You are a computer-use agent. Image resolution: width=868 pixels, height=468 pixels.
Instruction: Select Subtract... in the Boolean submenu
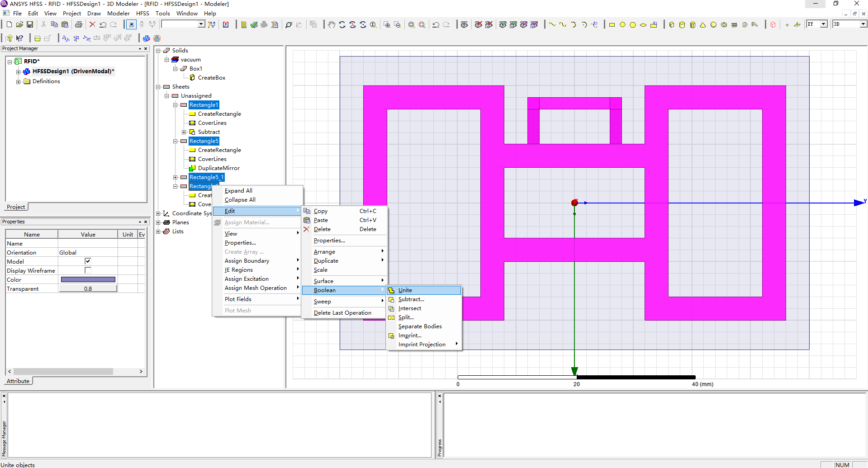click(411, 299)
